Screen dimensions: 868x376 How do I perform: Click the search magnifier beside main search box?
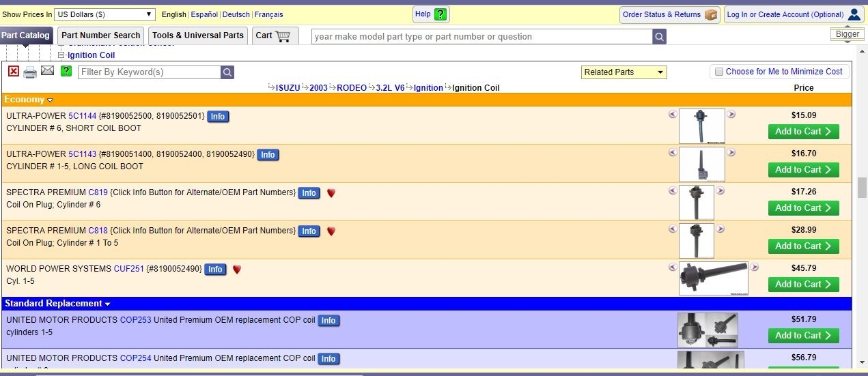pyautogui.click(x=659, y=37)
